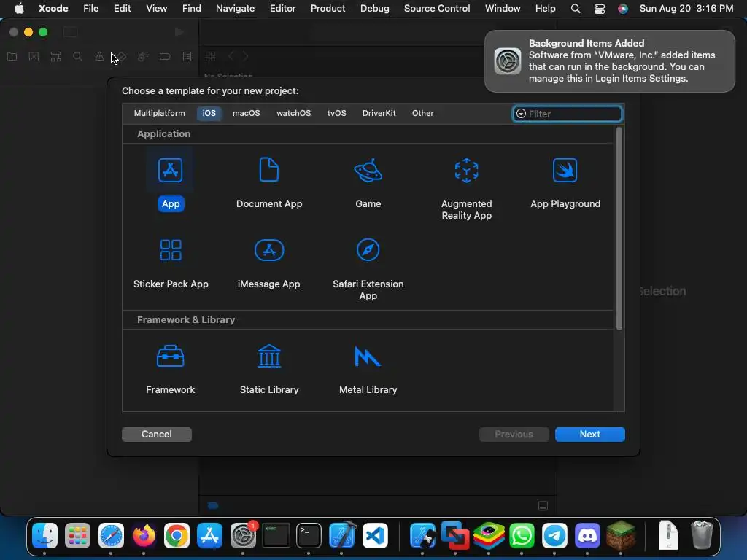Focus the template Filter text field
The image size is (747, 560).
pos(567,114)
